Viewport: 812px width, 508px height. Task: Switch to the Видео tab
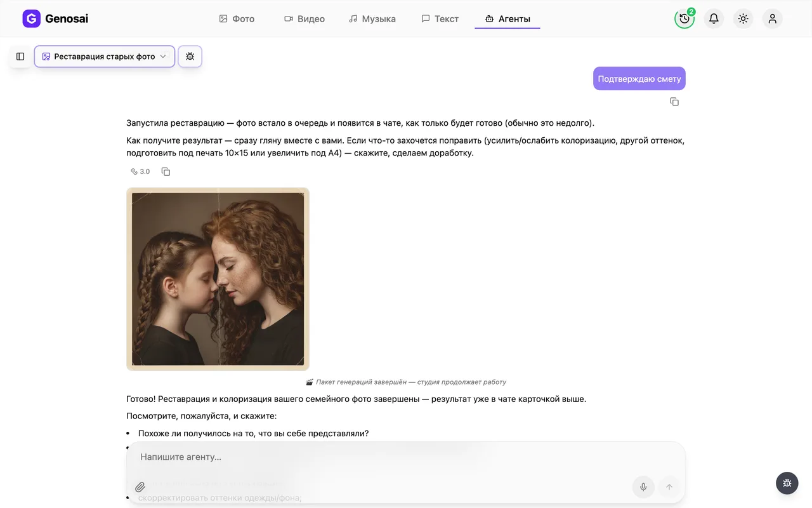[x=304, y=19]
